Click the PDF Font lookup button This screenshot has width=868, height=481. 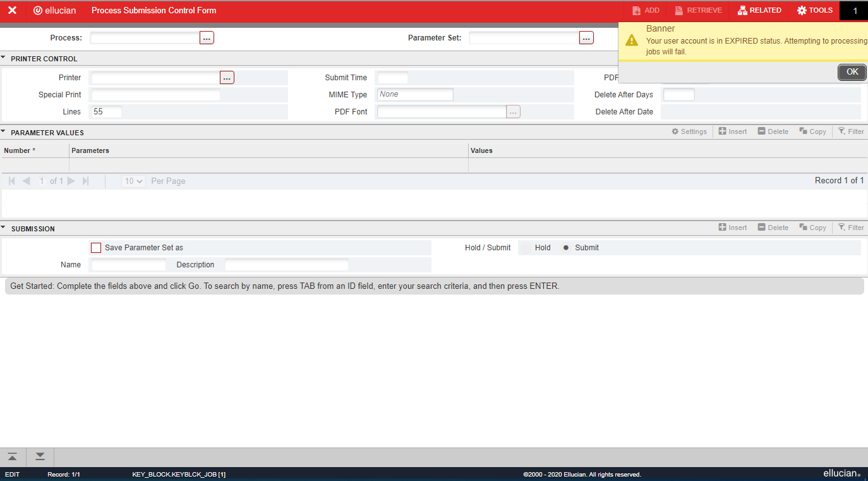pyautogui.click(x=513, y=112)
